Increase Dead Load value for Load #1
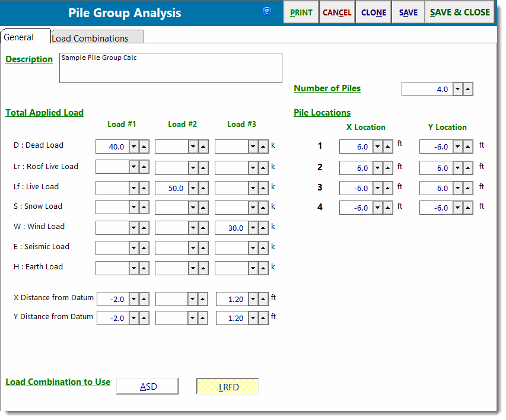The width and height of the screenshot is (506, 420). (144, 147)
